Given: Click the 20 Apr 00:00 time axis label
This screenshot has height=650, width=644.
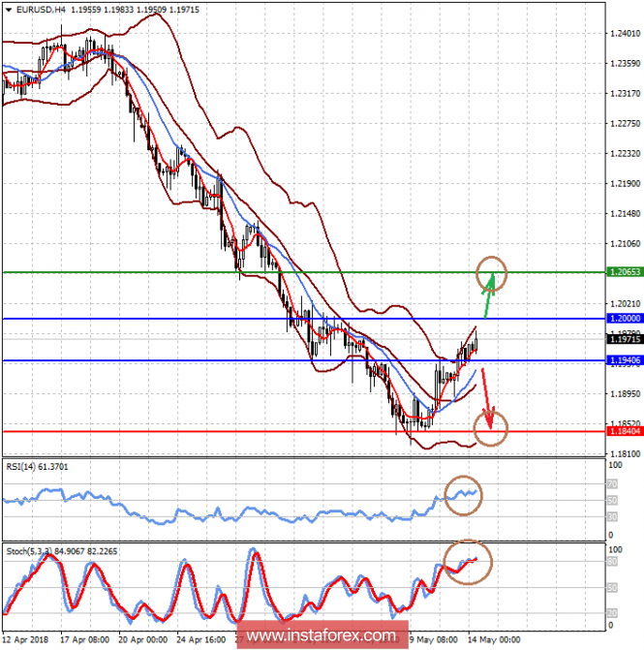Looking at the screenshot, I should [143, 639].
